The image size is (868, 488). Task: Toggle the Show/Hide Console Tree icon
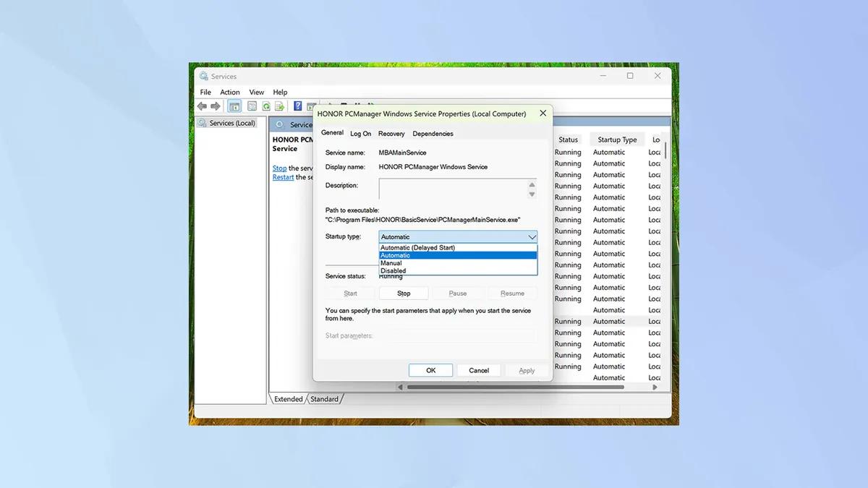click(234, 106)
